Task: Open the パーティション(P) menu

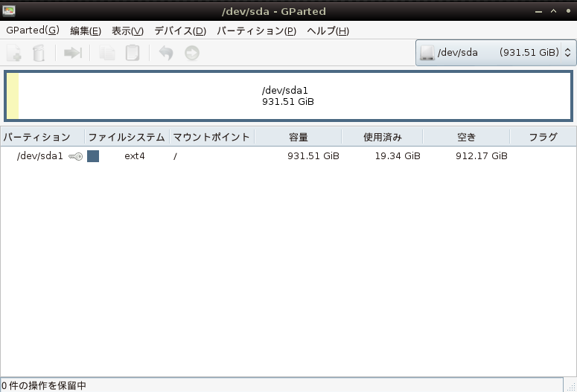Action: (x=256, y=31)
